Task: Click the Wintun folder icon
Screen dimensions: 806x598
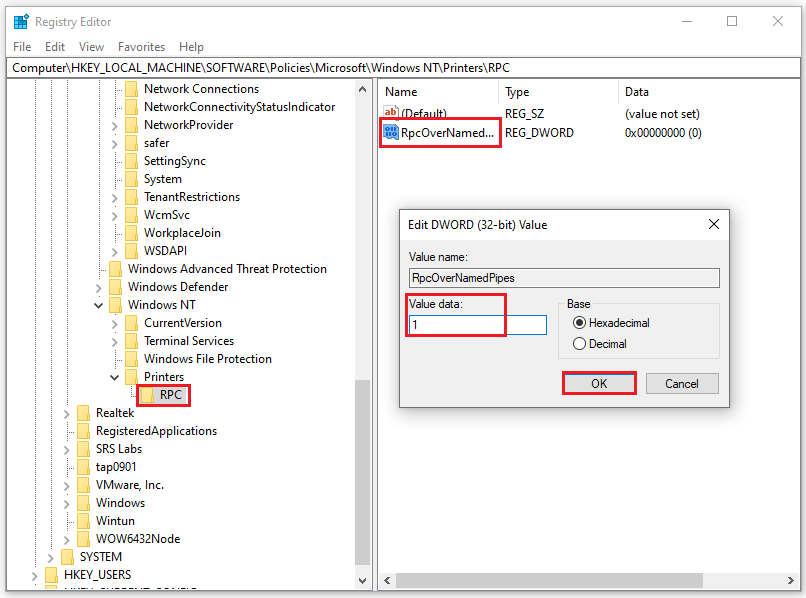Action: (83, 521)
